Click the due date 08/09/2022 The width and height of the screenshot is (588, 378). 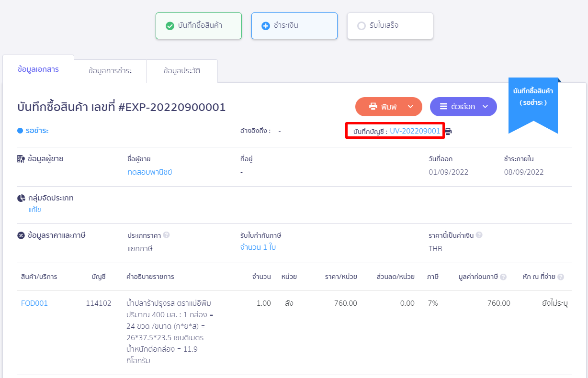(x=524, y=172)
